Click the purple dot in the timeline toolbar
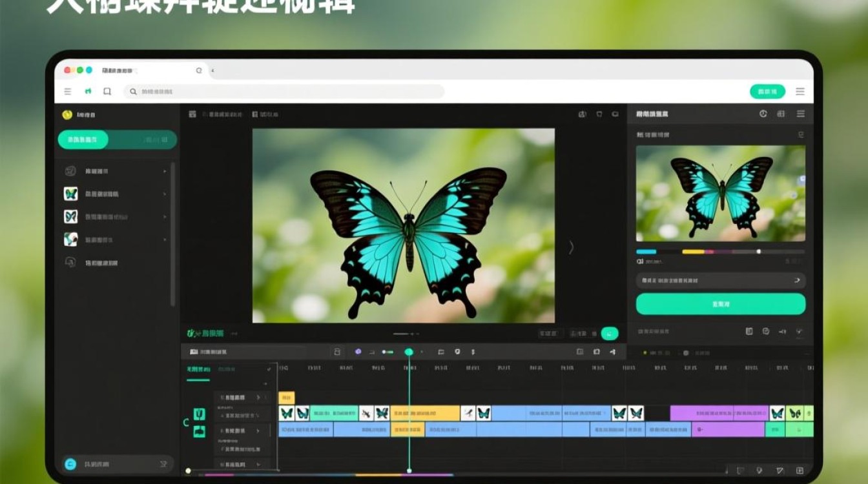868x484 pixels. (358, 352)
